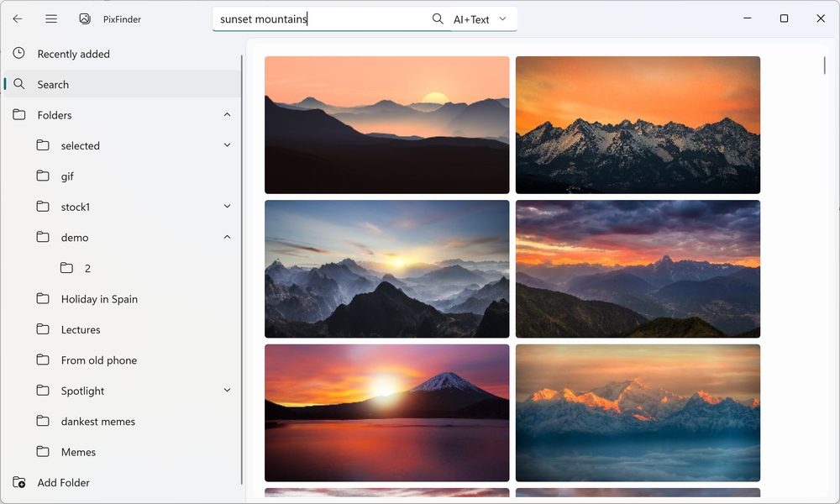Click the folder-plus icon beside Add Folder
840x504 pixels.
tap(19, 482)
